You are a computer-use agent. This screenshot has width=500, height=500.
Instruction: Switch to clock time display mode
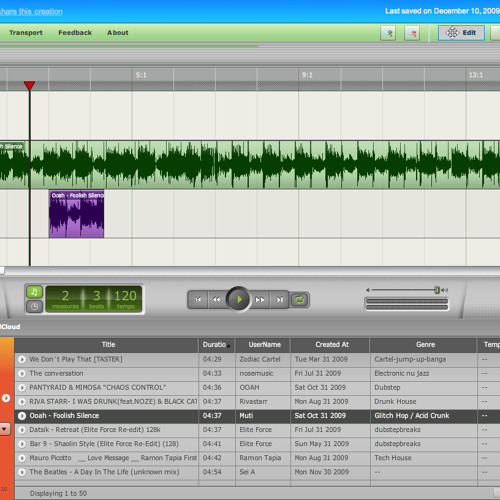(34, 306)
